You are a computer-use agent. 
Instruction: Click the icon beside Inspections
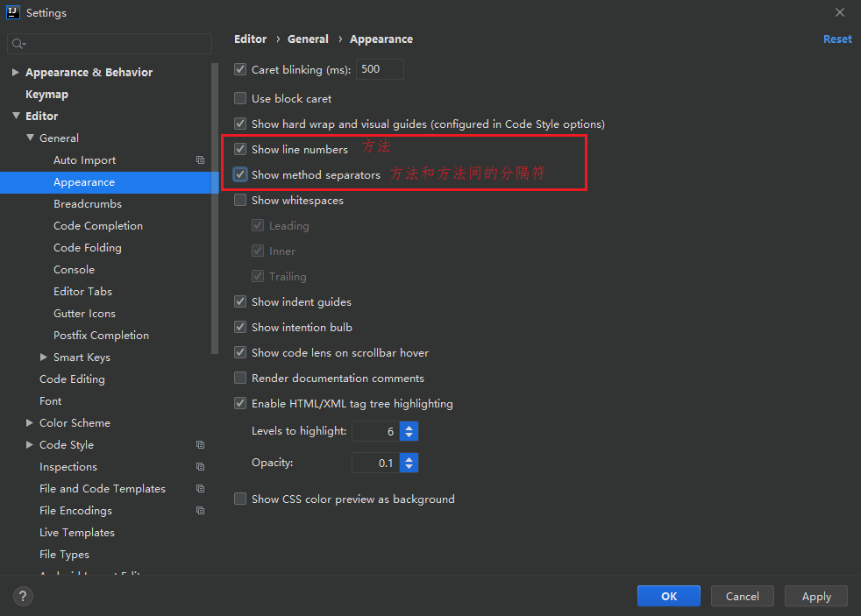pyautogui.click(x=200, y=467)
